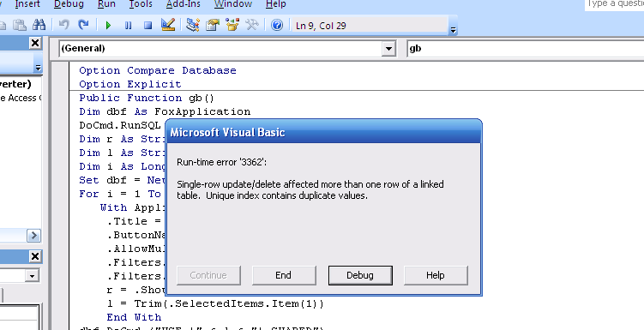Open the Run menu

(106, 4)
